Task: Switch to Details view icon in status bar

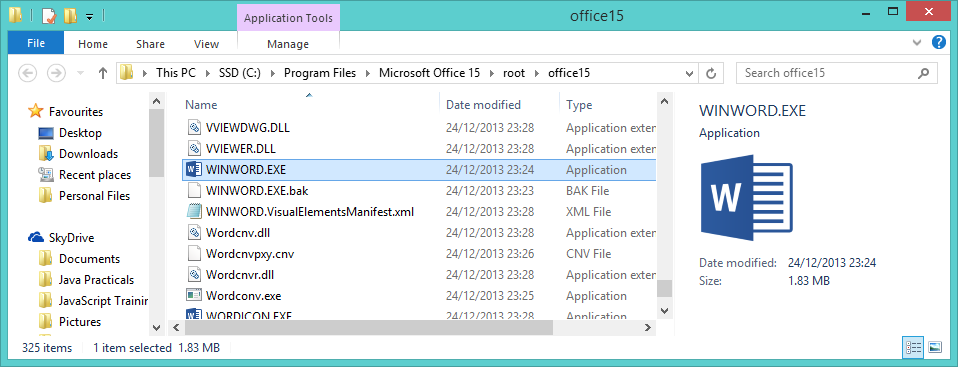Action: 913,347
